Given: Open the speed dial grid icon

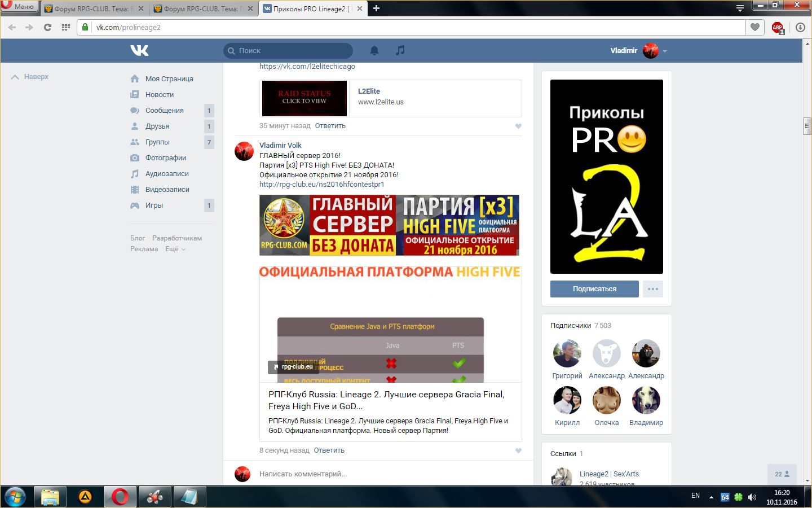Looking at the screenshot, I should [65, 27].
